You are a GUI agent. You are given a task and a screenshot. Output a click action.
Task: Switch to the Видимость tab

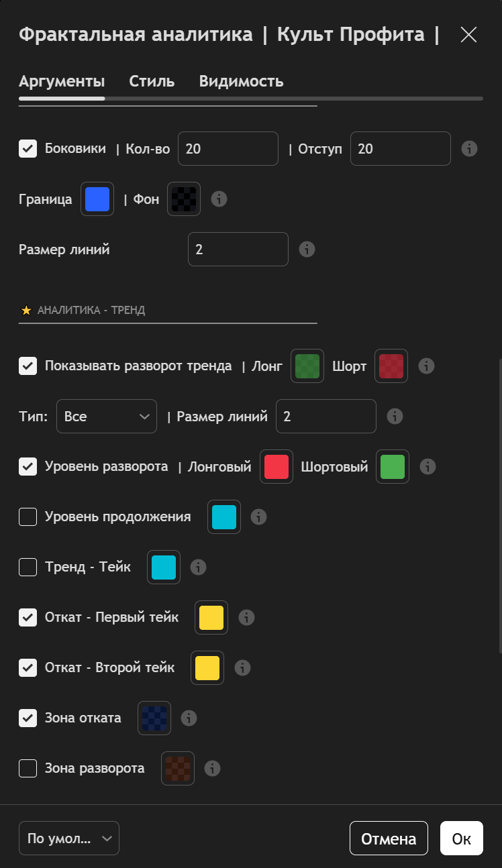pos(241,82)
